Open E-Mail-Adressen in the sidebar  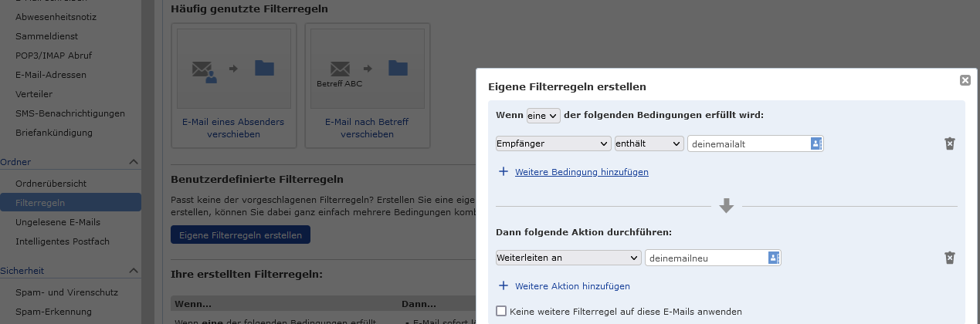51,75
